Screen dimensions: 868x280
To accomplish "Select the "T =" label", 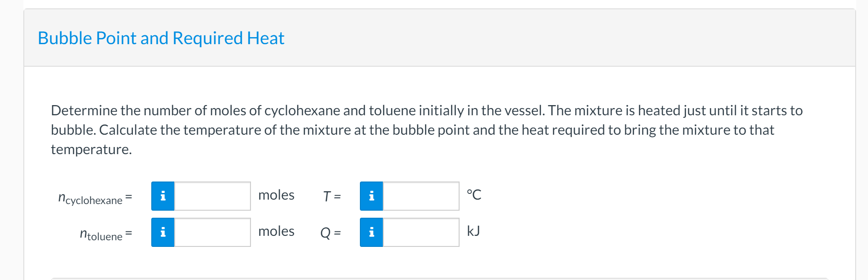I will click(332, 196).
